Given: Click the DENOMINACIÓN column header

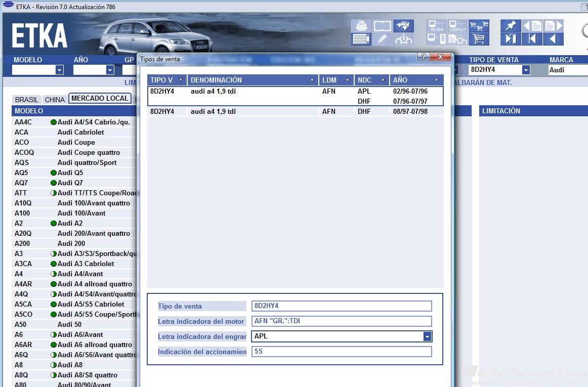Looking at the screenshot, I should (x=253, y=80).
